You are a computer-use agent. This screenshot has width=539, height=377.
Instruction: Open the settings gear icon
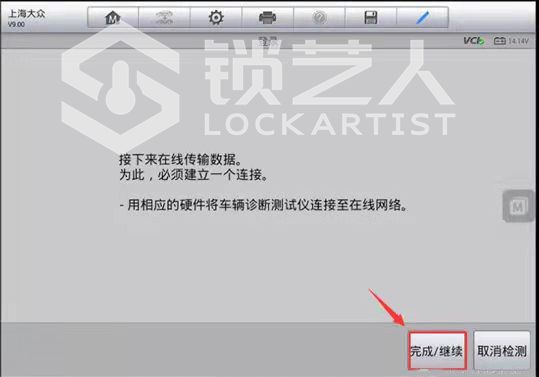[216, 17]
